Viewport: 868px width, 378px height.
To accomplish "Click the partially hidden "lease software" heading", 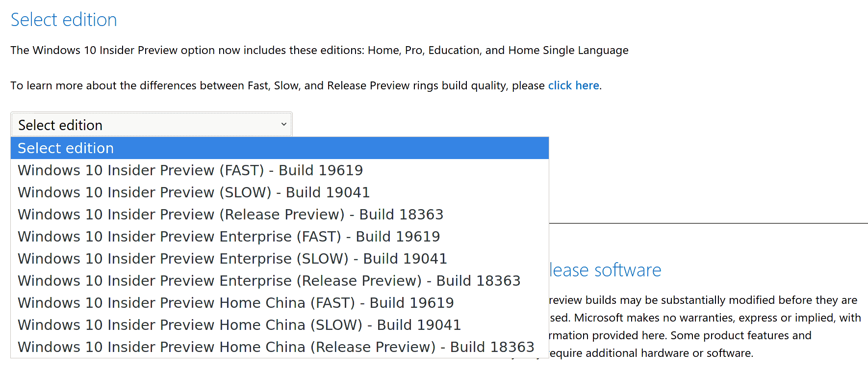I will click(606, 270).
